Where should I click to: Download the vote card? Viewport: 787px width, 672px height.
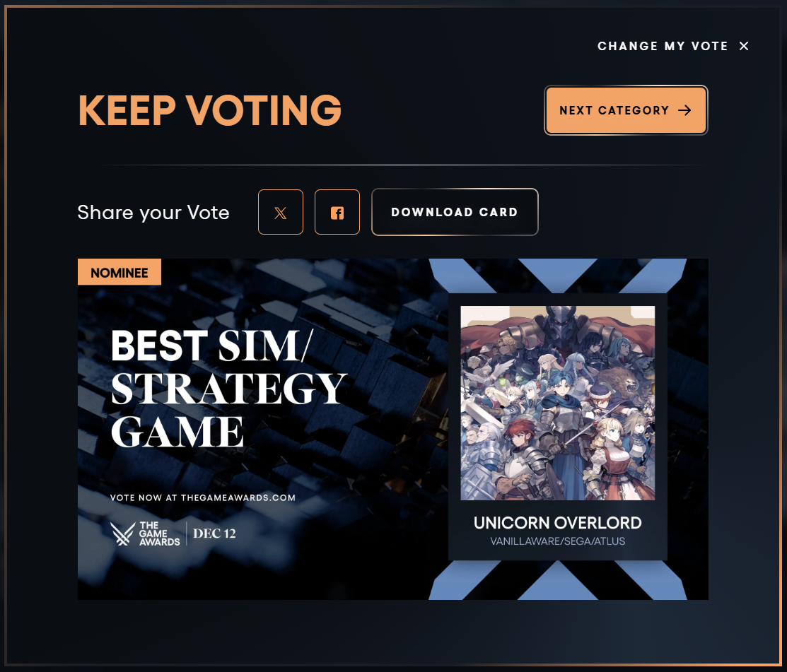click(455, 212)
